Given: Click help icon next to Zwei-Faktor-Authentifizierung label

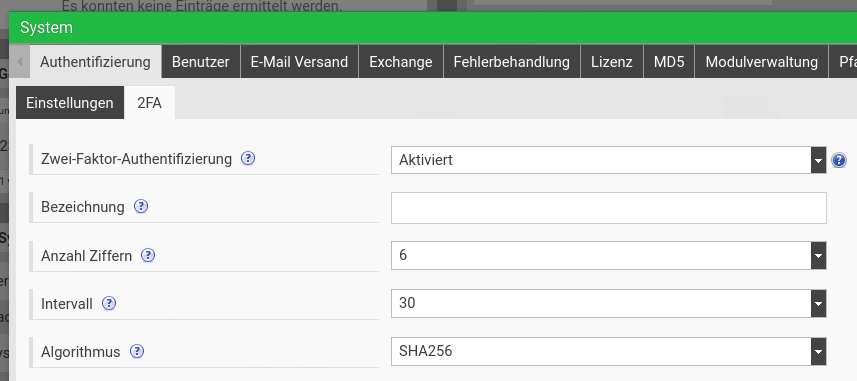Looking at the screenshot, I should pyautogui.click(x=248, y=159).
